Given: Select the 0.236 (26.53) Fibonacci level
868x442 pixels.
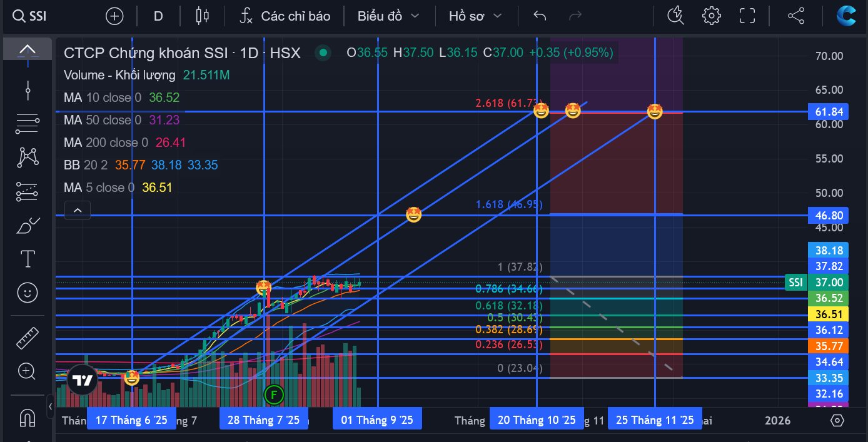Looking at the screenshot, I should (509, 344).
